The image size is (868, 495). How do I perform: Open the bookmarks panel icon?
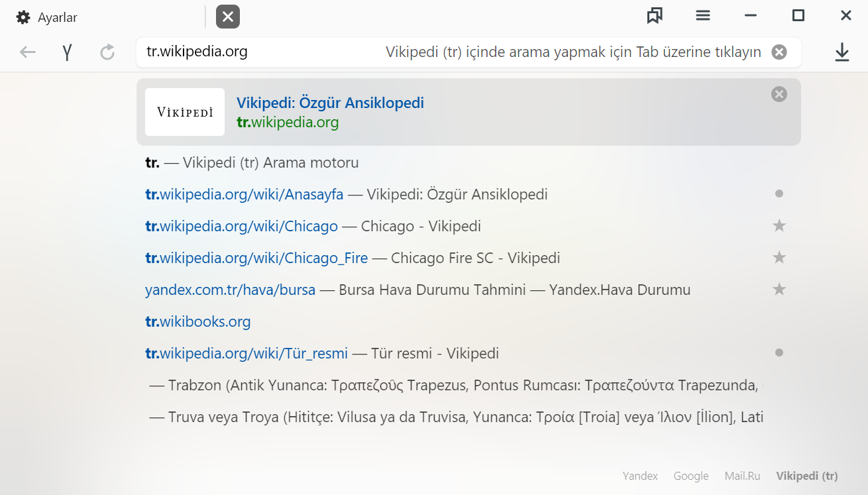655,16
